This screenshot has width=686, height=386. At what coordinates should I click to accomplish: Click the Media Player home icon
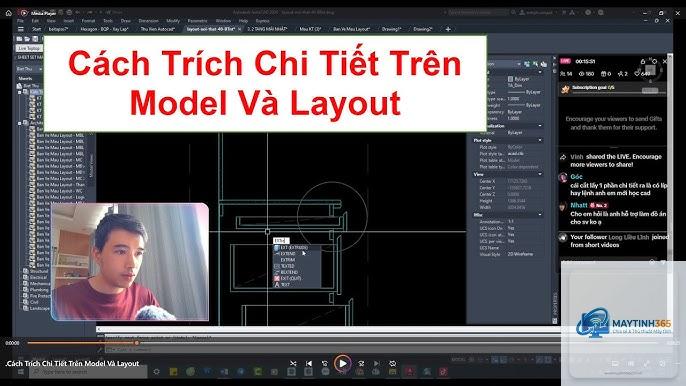point(8,13)
